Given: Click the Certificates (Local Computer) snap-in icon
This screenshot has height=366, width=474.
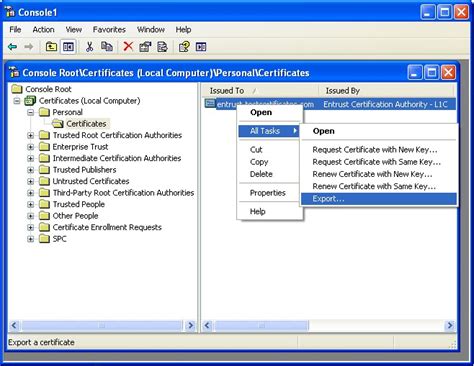Looking at the screenshot, I should [x=30, y=100].
